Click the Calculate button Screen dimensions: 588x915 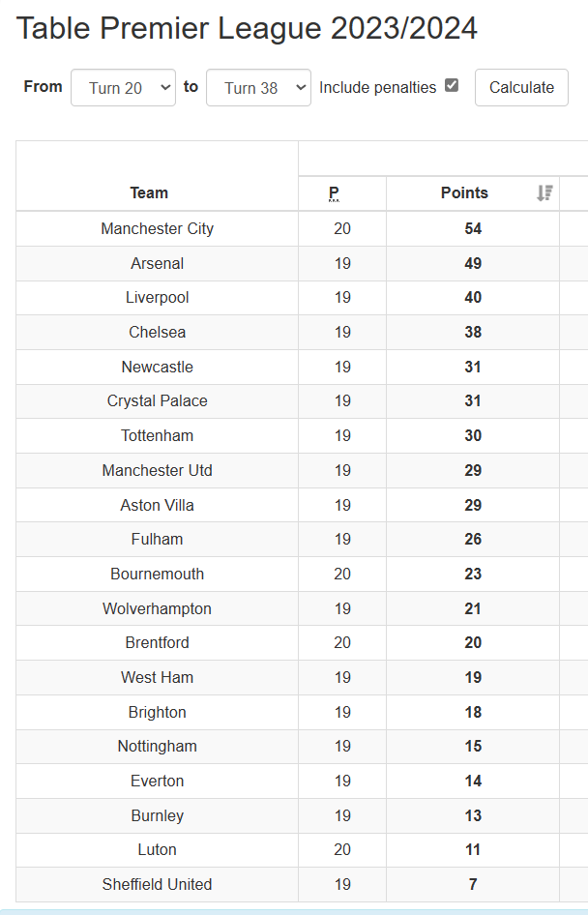[521, 87]
